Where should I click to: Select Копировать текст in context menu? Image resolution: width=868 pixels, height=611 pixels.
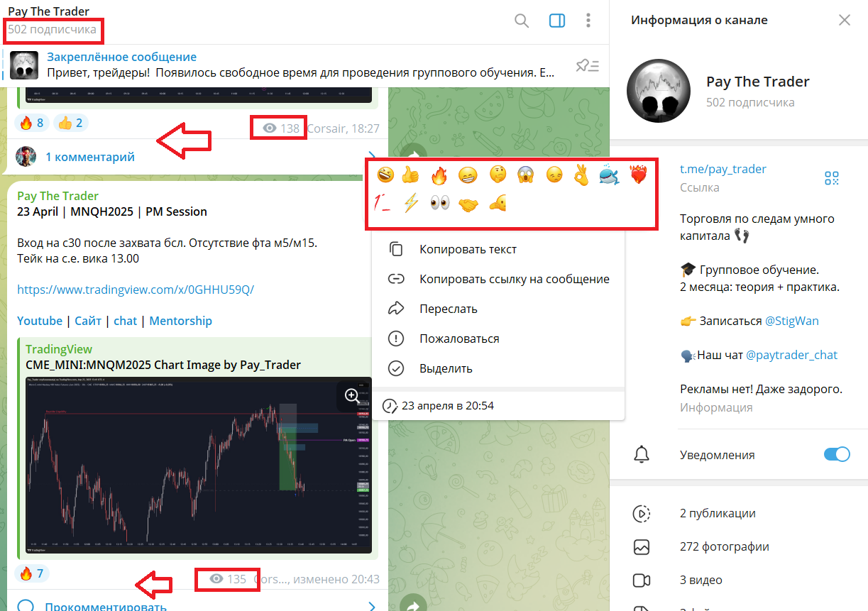pyautogui.click(x=468, y=250)
